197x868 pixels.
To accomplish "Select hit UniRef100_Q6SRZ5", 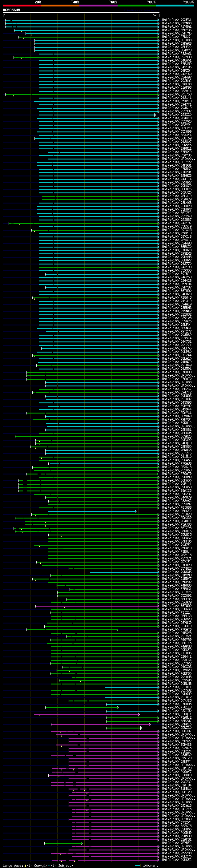I will tap(177, 436).
